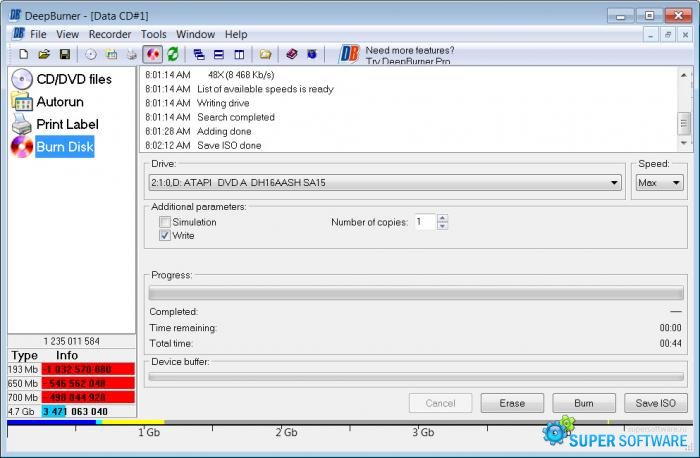This screenshot has height=458, width=700.
Task: Click the red help book icon
Action: pyautogui.click(x=292, y=54)
